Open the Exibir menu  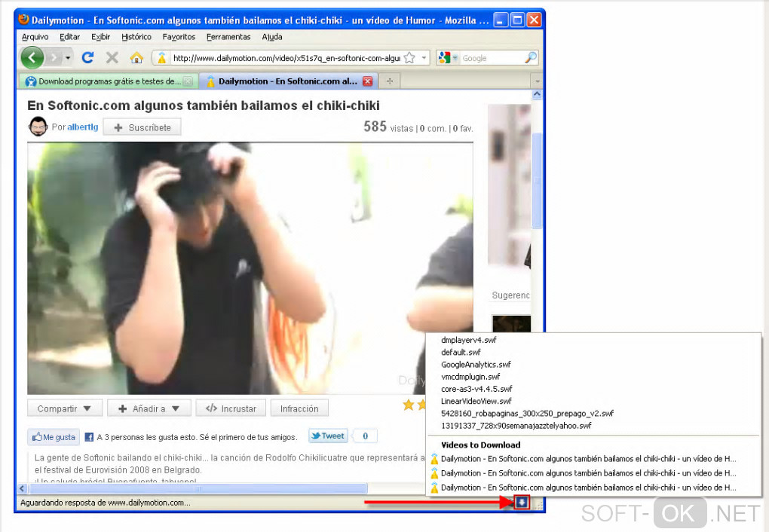[x=100, y=37]
